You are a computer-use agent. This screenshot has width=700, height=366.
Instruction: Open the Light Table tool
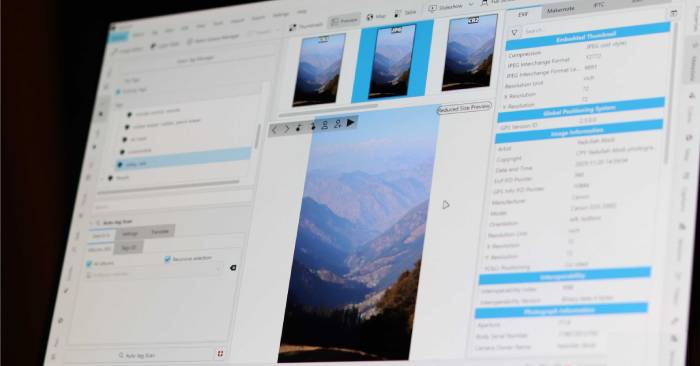tap(165, 45)
